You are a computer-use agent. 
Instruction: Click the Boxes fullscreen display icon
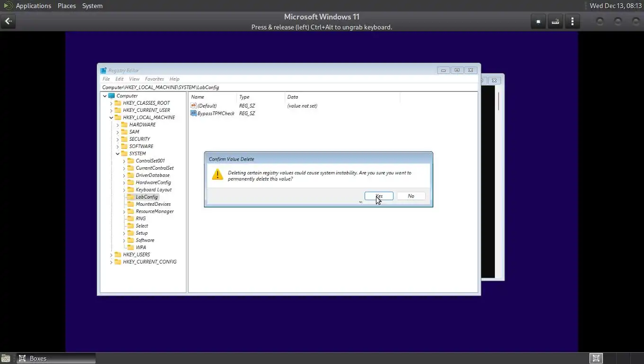pos(538,21)
